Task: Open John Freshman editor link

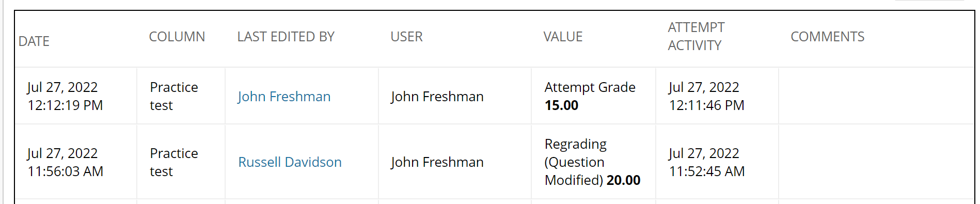Action: tap(284, 97)
